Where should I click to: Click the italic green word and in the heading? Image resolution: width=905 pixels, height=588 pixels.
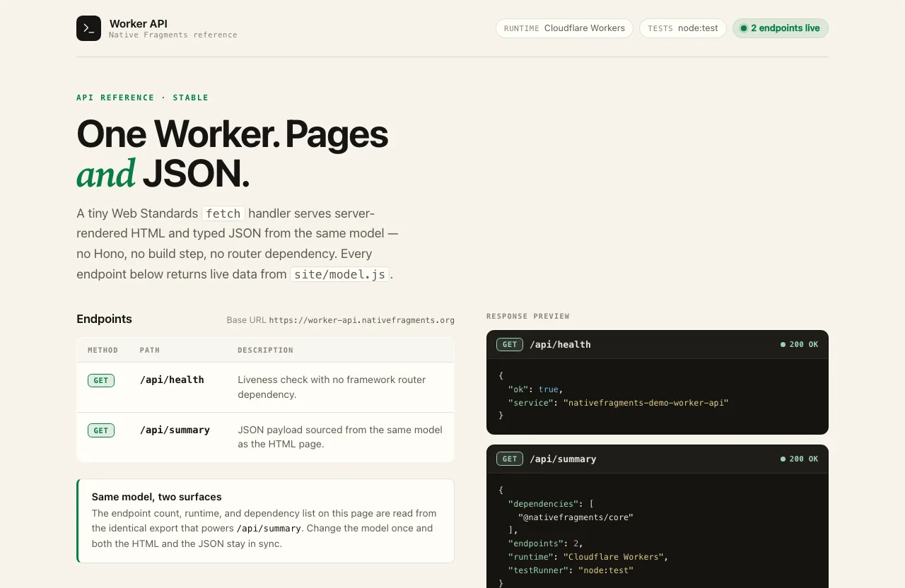click(106, 174)
